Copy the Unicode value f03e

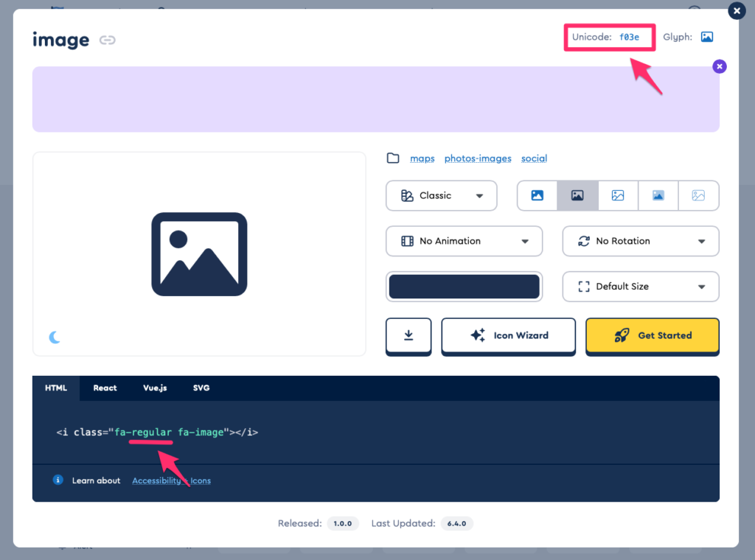click(x=629, y=37)
